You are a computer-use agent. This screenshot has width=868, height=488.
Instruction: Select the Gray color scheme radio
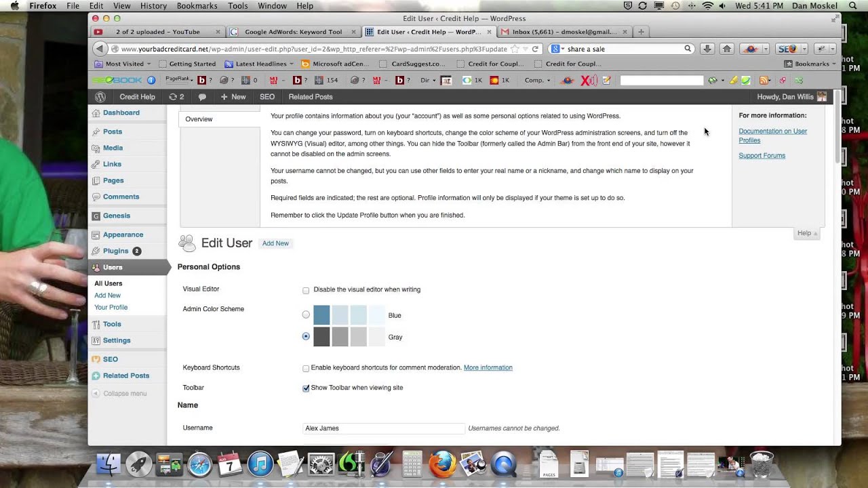[x=306, y=336]
